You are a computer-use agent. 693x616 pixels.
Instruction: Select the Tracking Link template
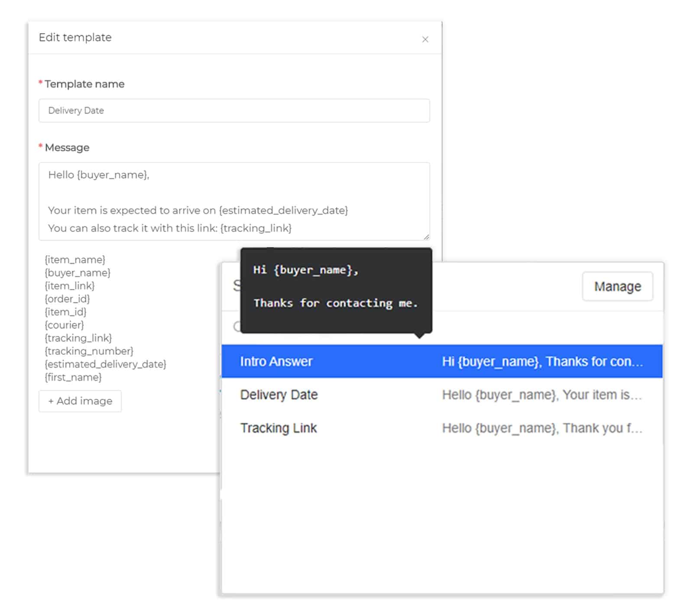pyautogui.click(x=278, y=428)
